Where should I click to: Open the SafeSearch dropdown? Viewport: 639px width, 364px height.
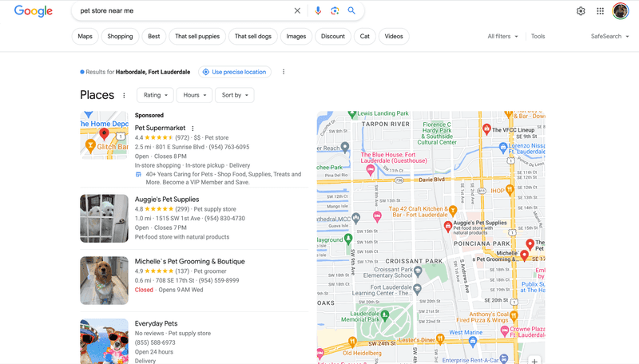609,36
